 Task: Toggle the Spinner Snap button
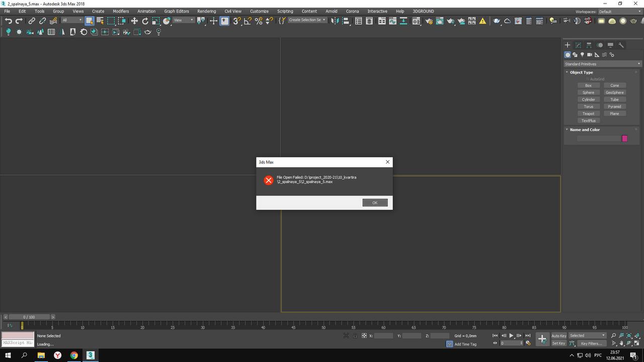pyautogui.click(x=269, y=21)
